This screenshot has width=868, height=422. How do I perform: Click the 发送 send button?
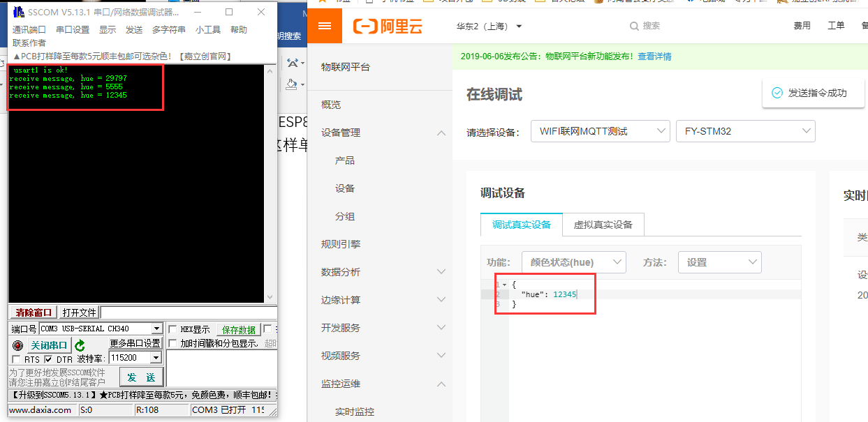click(x=141, y=377)
